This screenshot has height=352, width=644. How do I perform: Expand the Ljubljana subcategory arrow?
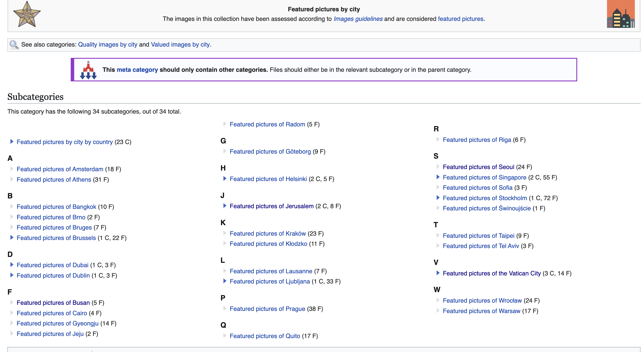pyautogui.click(x=225, y=281)
